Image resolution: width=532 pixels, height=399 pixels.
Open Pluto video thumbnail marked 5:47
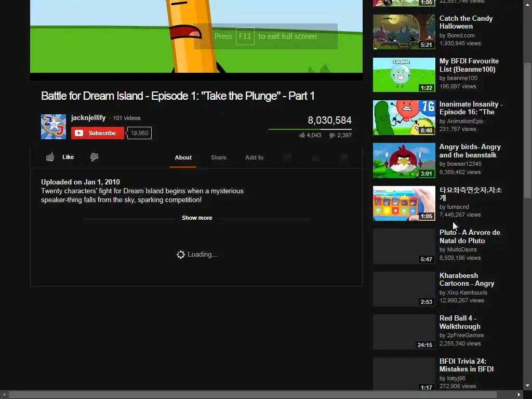click(x=404, y=246)
